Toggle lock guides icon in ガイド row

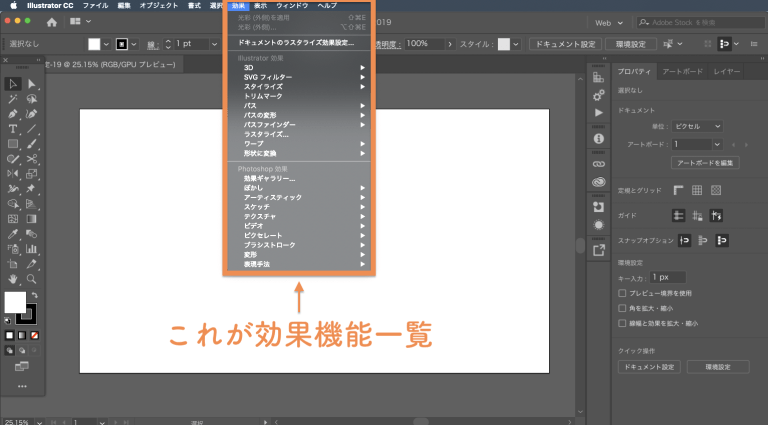(697, 215)
